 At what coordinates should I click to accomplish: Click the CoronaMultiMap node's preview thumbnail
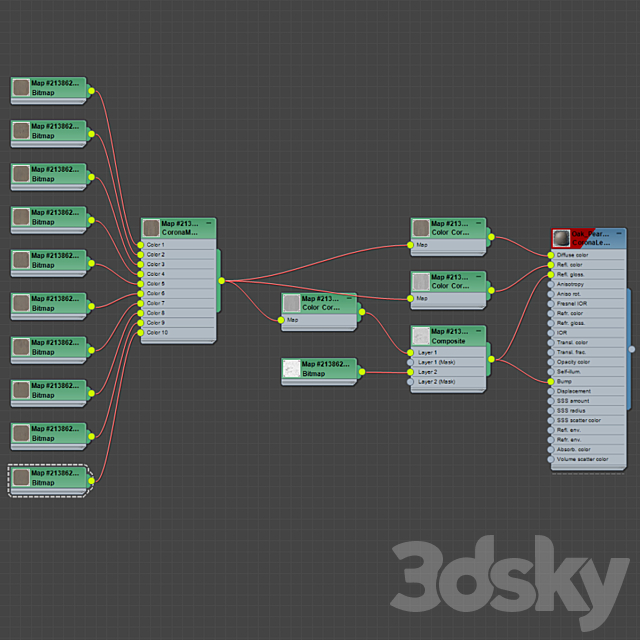tap(152, 229)
